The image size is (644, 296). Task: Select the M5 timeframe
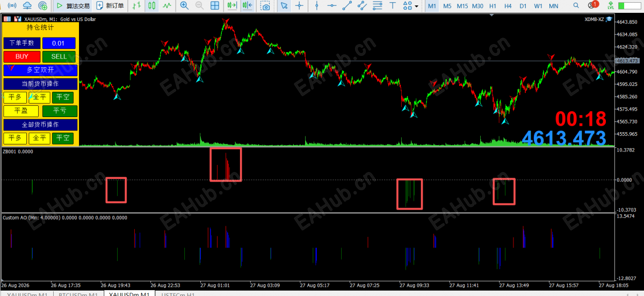447,6
